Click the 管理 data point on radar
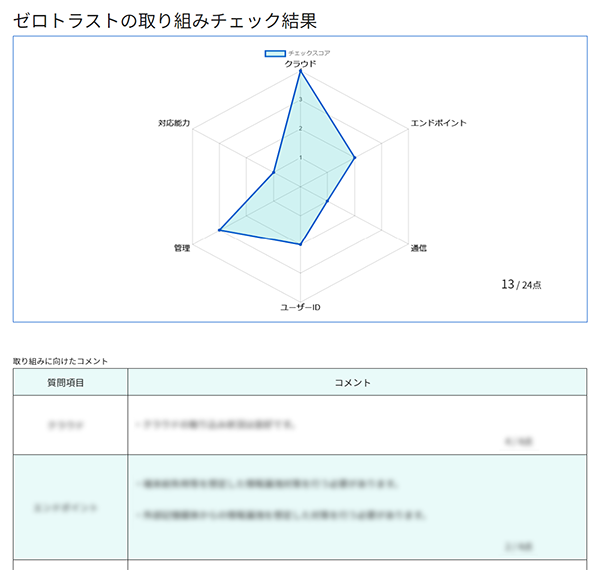The height and width of the screenshot is (570, 600). click(219, 230)
